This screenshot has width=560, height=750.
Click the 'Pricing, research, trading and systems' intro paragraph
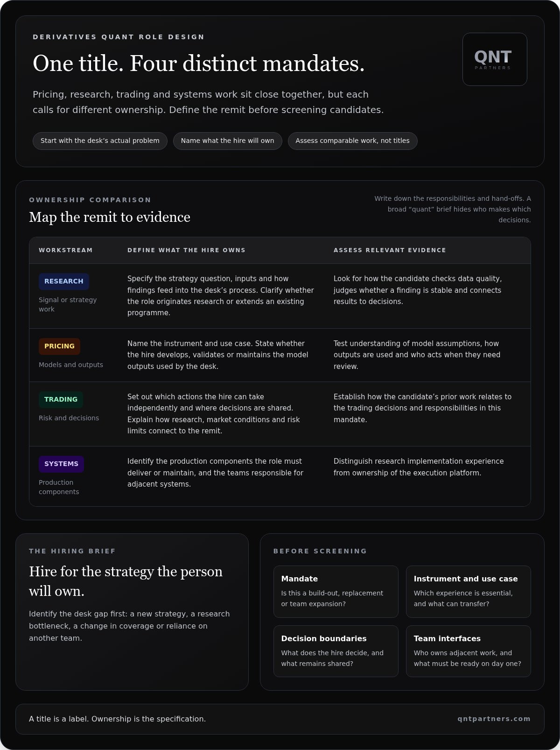click(208, 102)
